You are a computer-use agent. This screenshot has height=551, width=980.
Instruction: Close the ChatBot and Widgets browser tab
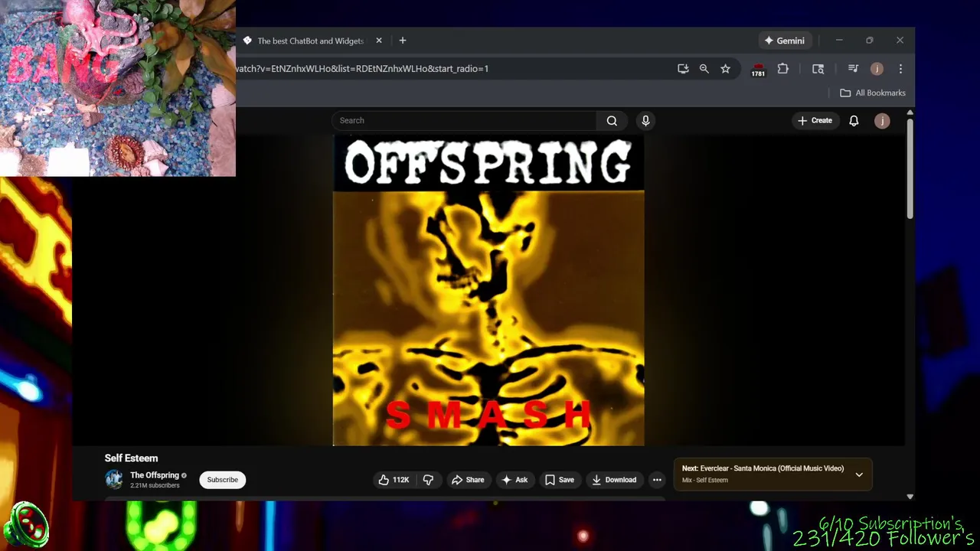pos(378,41)
